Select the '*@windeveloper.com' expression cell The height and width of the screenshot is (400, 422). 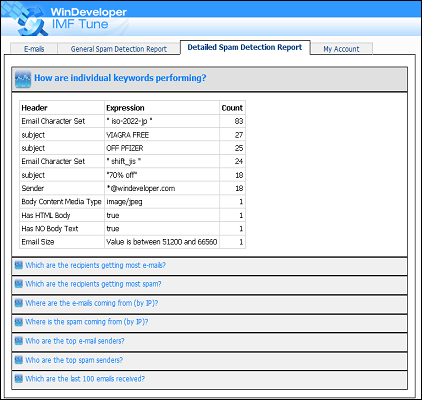162,188
